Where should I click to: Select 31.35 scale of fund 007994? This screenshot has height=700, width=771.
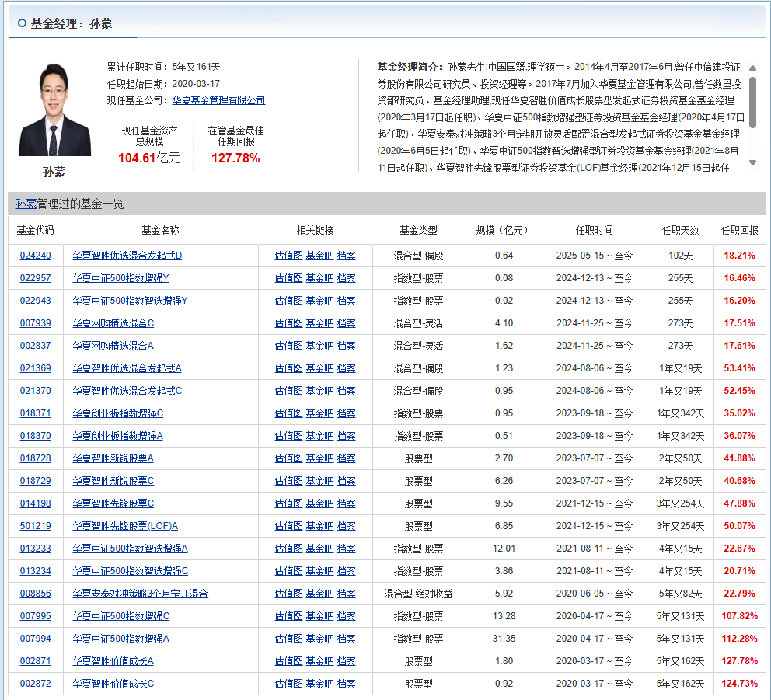coord(504,639)
